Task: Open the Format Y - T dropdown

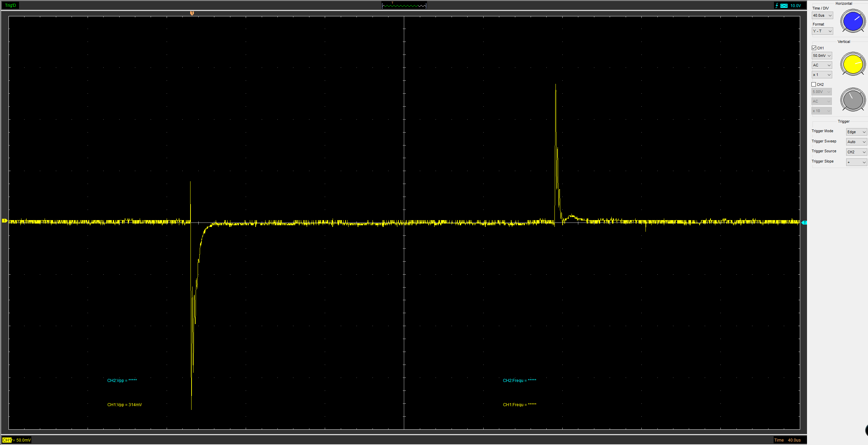Action: pyautogui.click(x=822, y=31)
